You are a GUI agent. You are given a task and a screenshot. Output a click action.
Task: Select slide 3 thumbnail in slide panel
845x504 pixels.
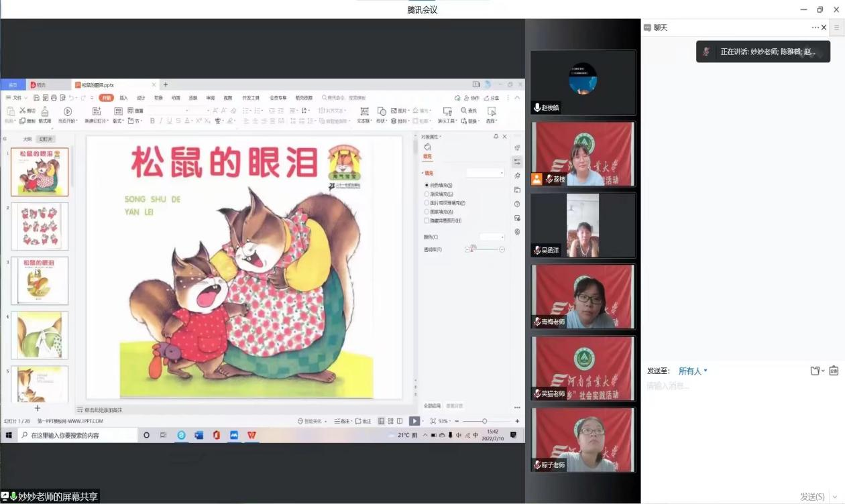[39, 280]
